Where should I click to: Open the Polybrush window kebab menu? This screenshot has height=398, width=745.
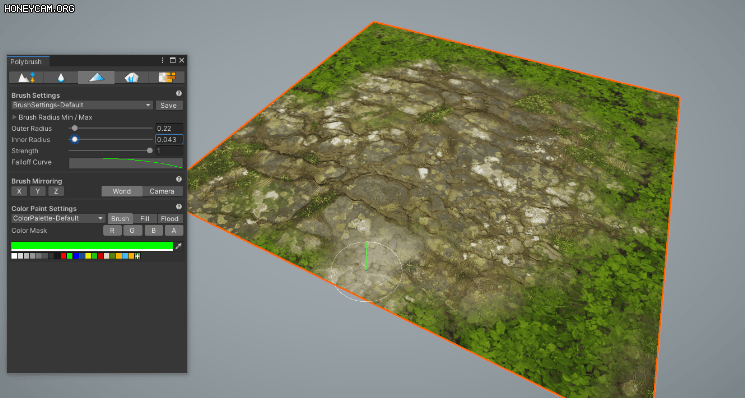click(162, 60)
